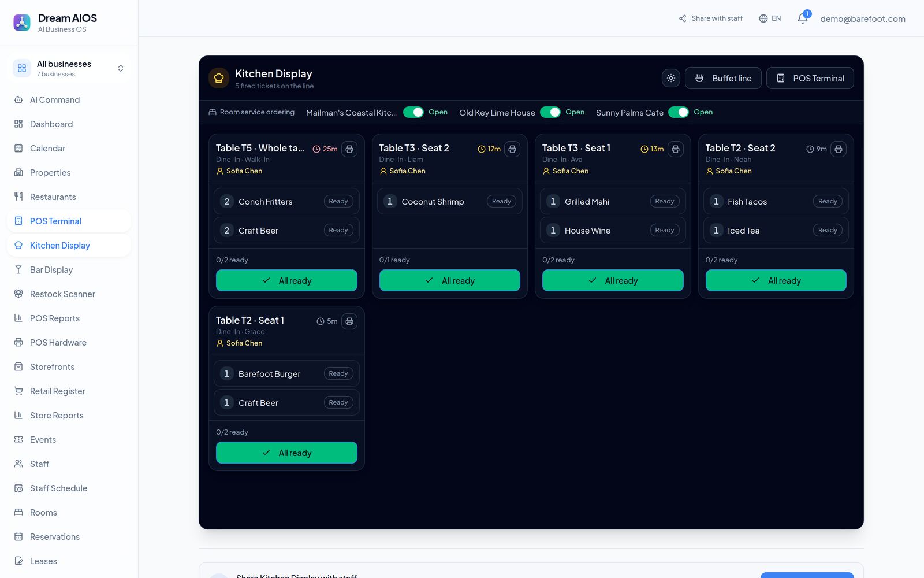Mark Table T2 Seat 2 All ready
This screenshot has width=924, height=578.
(776, 280)
